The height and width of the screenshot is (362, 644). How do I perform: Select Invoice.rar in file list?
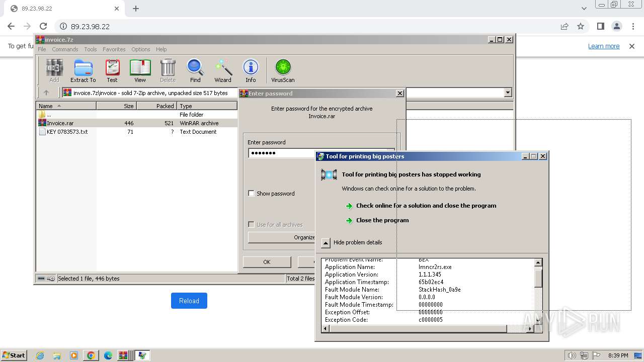click(59, 123)
